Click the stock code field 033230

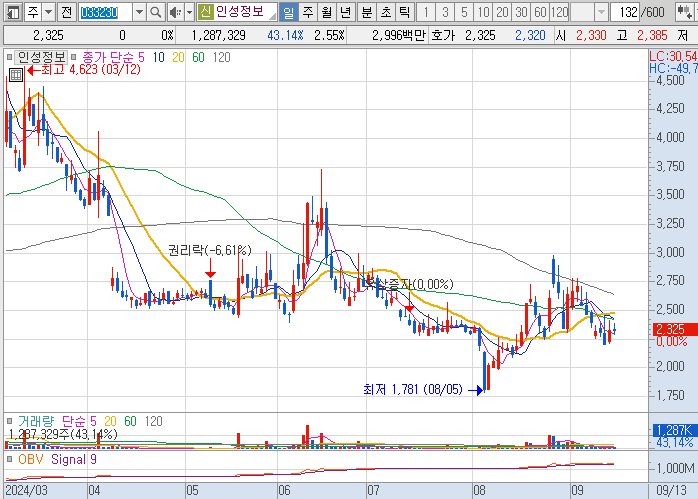click(105, 12)
